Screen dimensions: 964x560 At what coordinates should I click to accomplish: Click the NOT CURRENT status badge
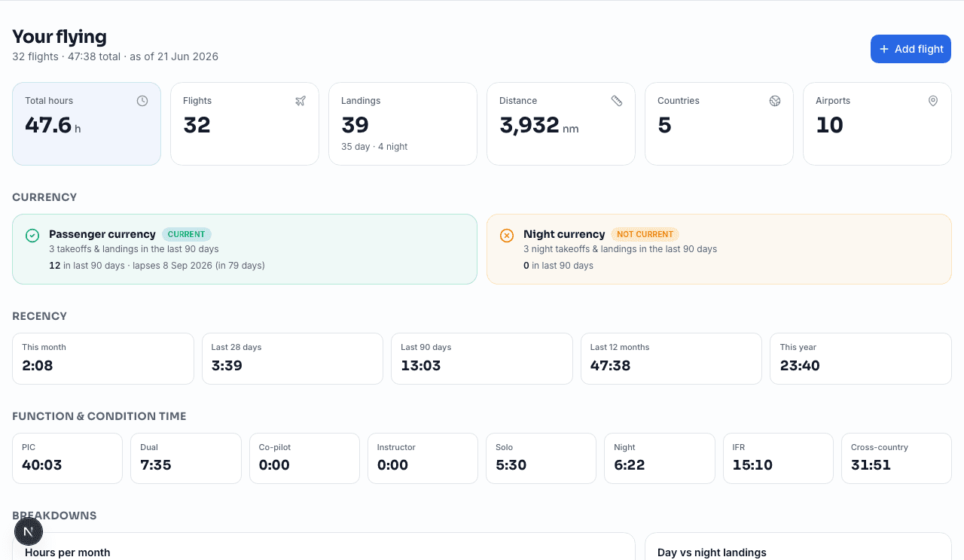(645, 234)
